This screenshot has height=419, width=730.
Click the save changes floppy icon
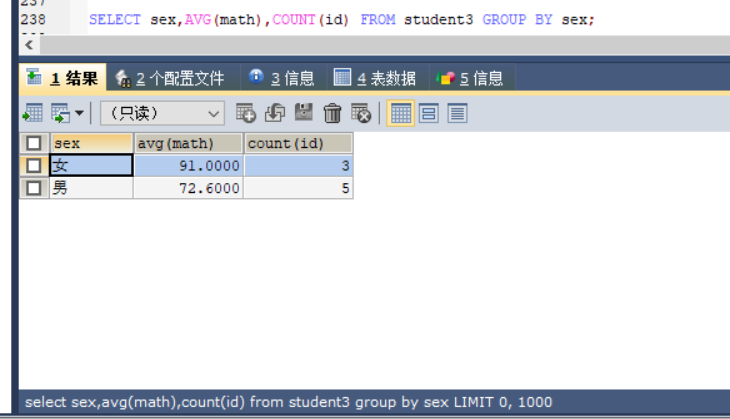point(304,113)
